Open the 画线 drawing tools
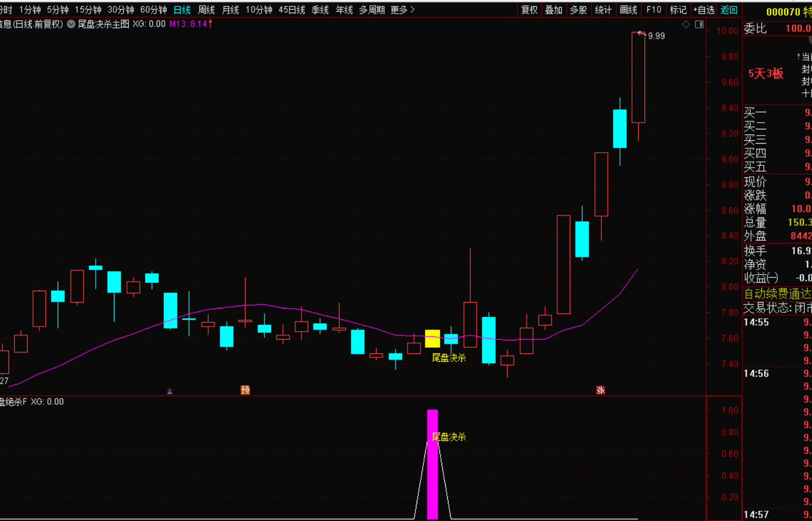 pos(628,10)
